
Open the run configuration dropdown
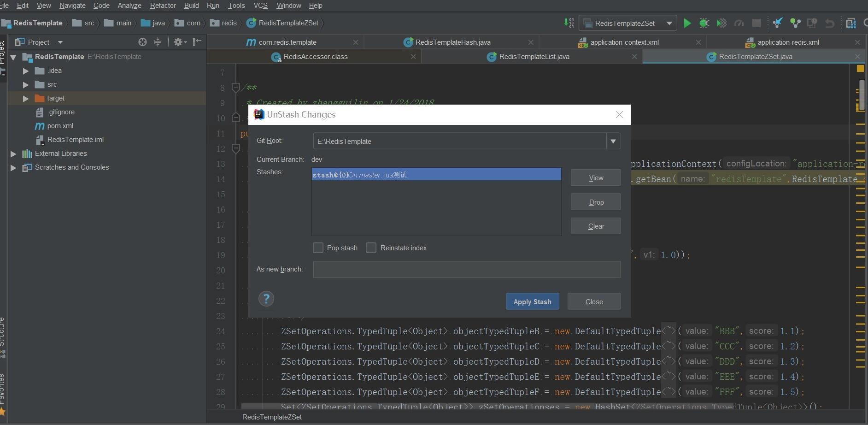point(669,23)
